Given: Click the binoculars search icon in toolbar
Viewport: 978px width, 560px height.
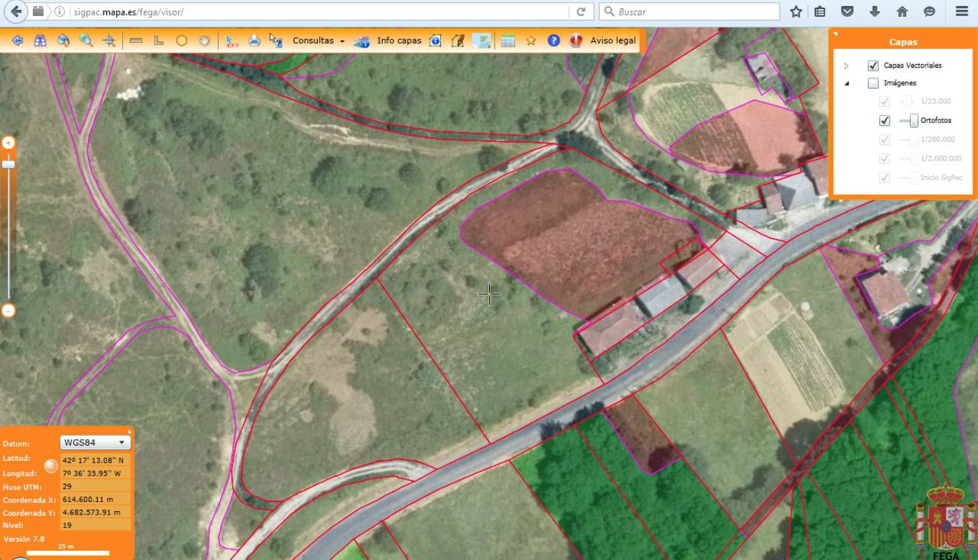Looking at the screenshot, I should click(41, 40).
